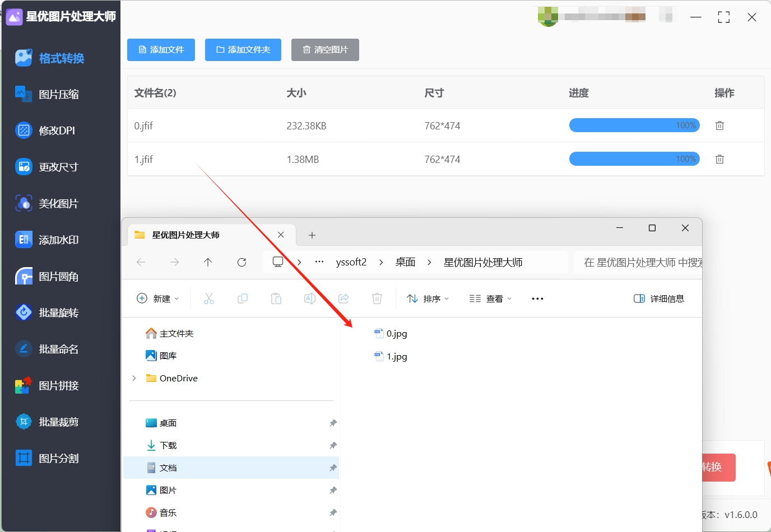Delete the 1.jfif row with trash icon

point(719,159)
